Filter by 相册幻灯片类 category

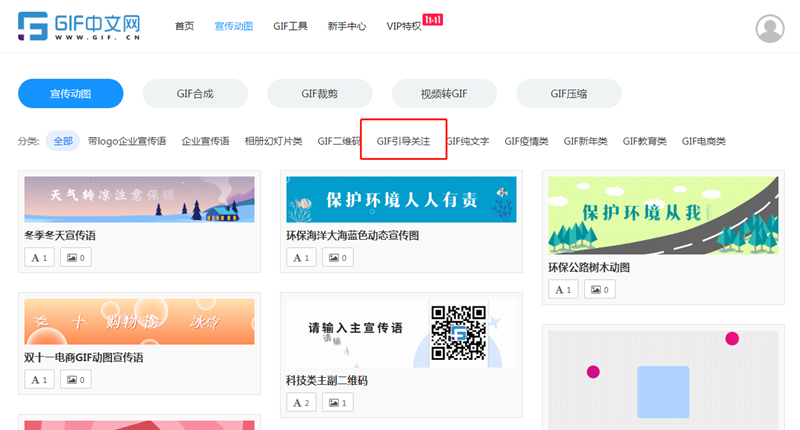(x=273, y=141)
